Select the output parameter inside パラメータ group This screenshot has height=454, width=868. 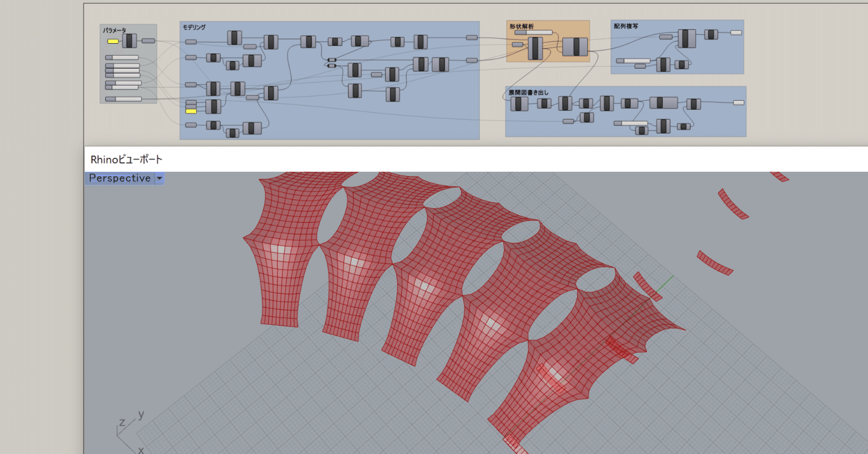148,40
